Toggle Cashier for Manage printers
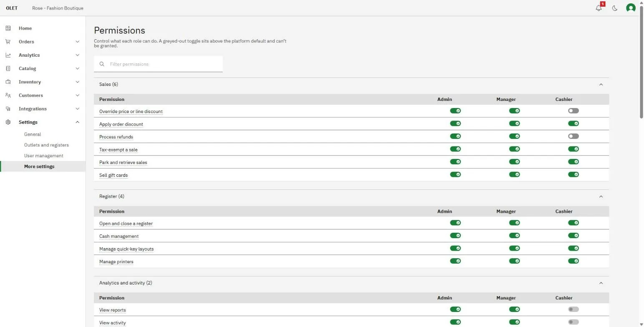644x327 pixels. tap(574, 261)
